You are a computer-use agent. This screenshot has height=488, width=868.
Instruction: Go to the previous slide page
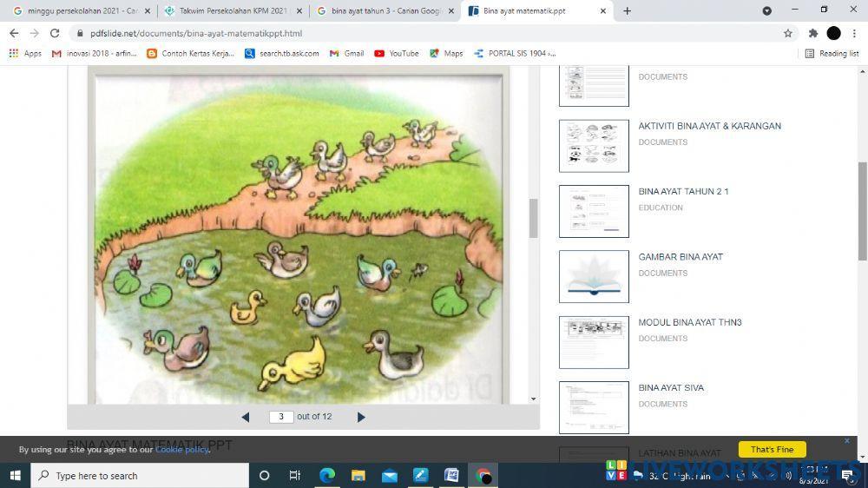click(246, 417)
